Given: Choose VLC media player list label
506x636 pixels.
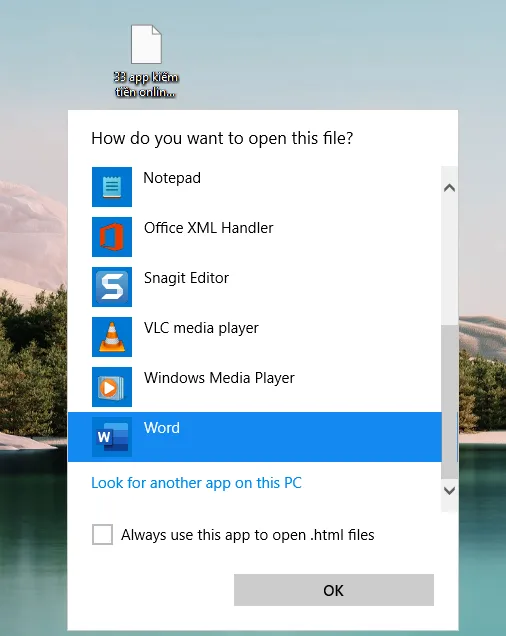Looking at the screenshot, I should [x=201, y=328].
